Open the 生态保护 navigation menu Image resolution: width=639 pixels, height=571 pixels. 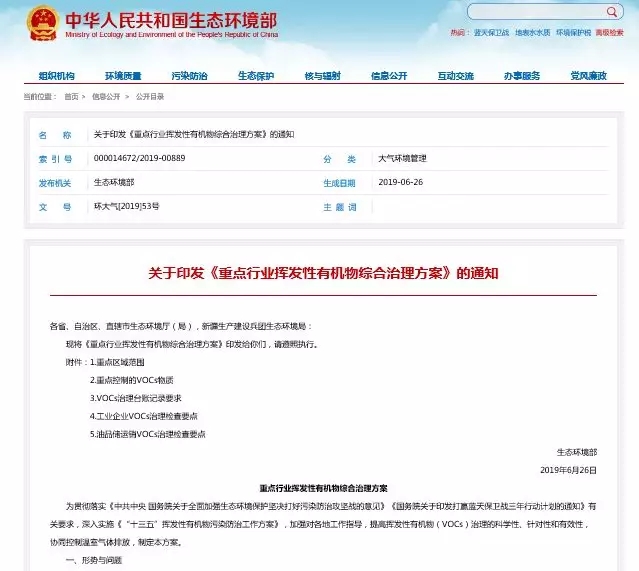[256, 76]
